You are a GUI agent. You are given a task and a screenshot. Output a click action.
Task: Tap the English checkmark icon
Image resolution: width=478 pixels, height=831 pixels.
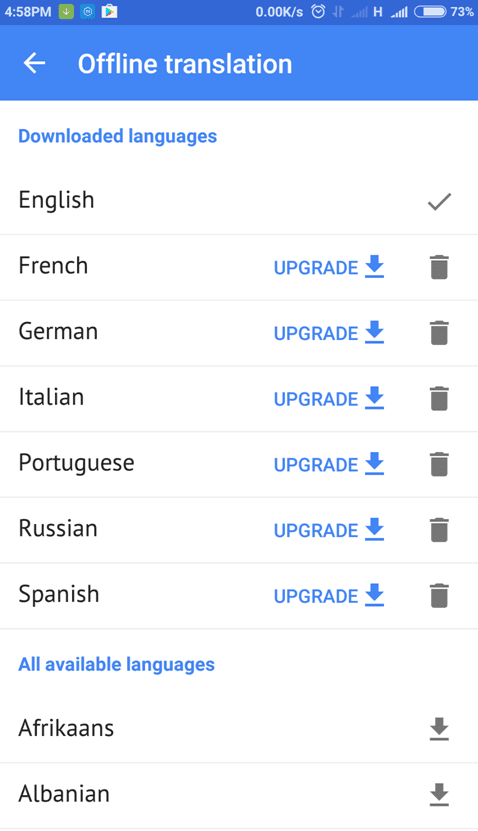[439, 201]
